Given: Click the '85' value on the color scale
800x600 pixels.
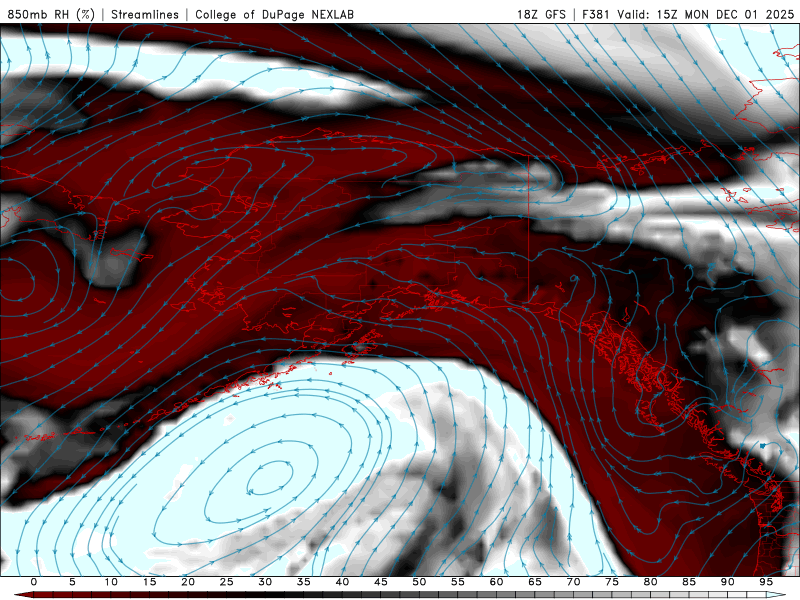Looking at the screenshot, I should [689, 582].
